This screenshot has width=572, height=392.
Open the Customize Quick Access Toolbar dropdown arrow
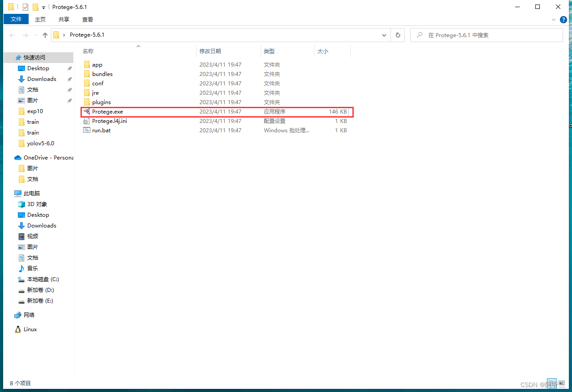click(x=43, y=7)
